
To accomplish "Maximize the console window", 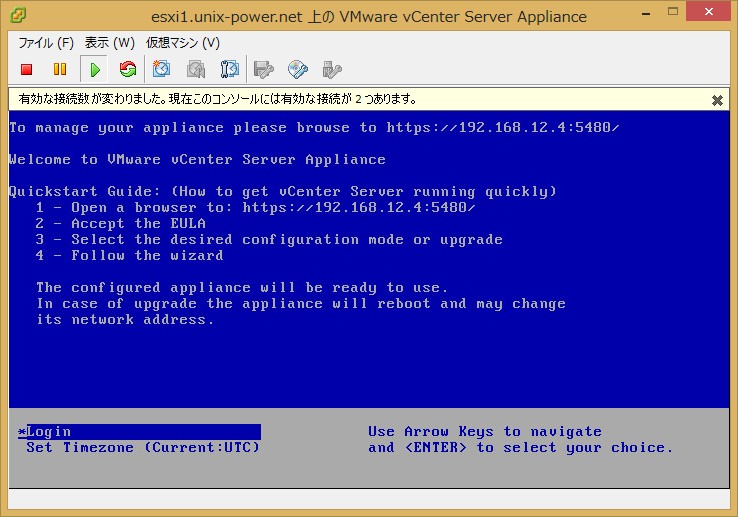I will tap(673, 12).
